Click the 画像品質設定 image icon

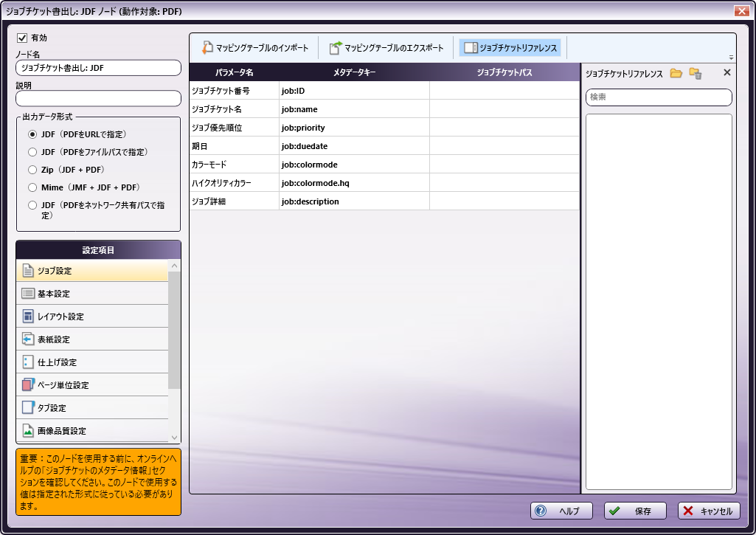coord(28,430)
